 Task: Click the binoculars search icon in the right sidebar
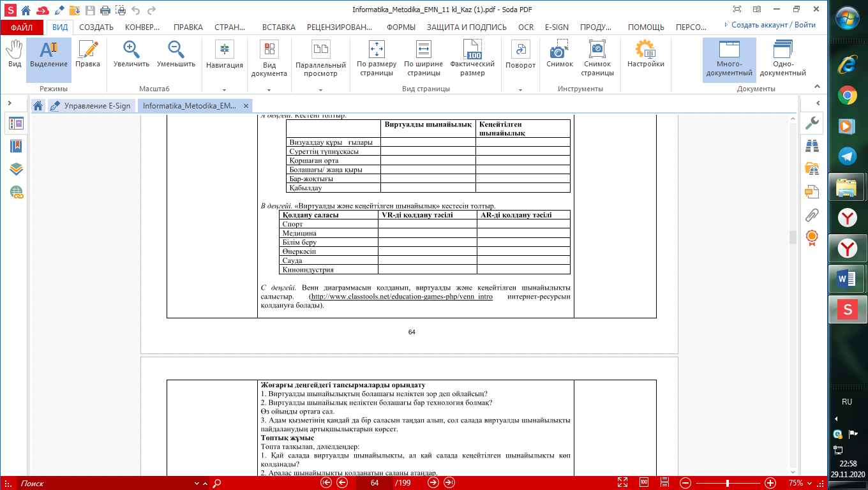(x=812, y=146)
